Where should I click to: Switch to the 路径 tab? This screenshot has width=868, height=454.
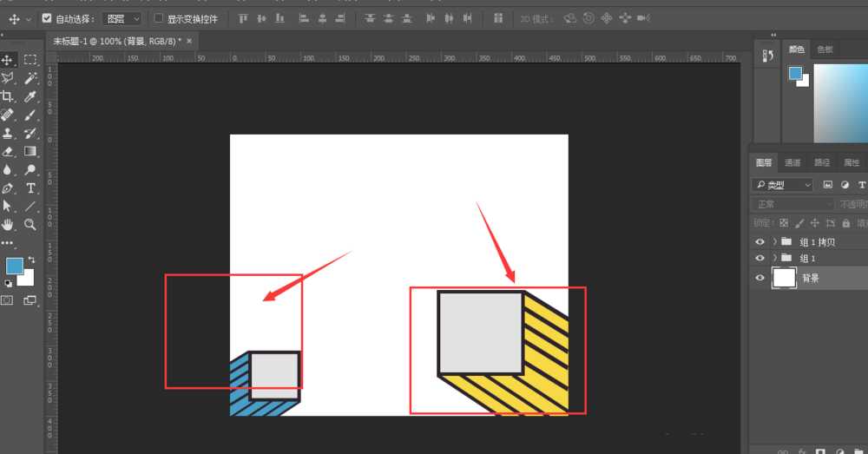tap(822, 162)
